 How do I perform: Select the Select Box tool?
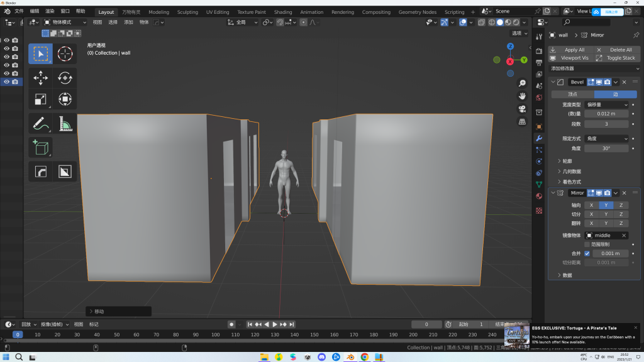pos(40,54)
